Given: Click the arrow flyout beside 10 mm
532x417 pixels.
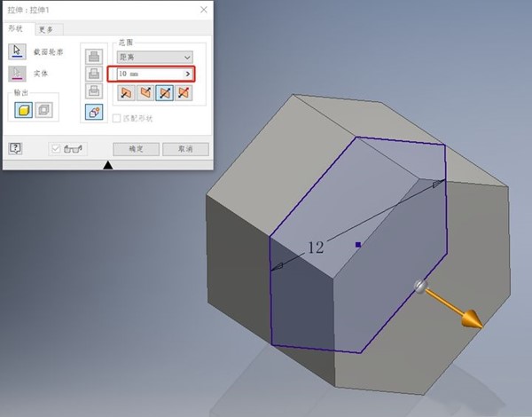Looking at the screenshot, I should (188, 74).
